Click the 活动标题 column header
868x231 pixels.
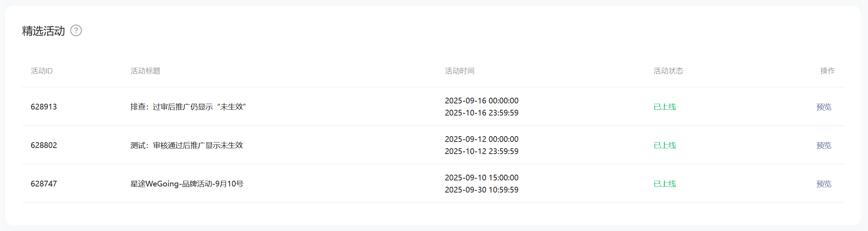point(145,71)
